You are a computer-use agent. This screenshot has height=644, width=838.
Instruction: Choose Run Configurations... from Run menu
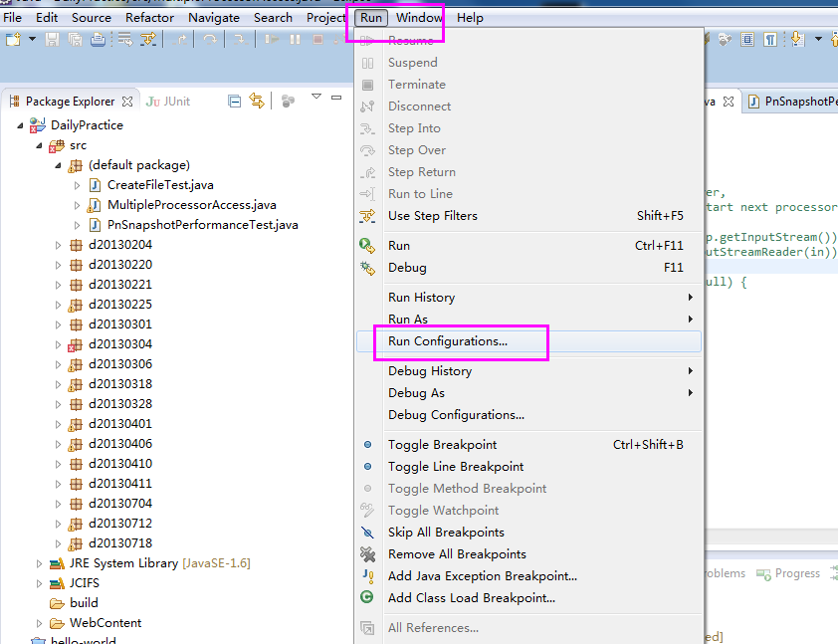[528, 341]
